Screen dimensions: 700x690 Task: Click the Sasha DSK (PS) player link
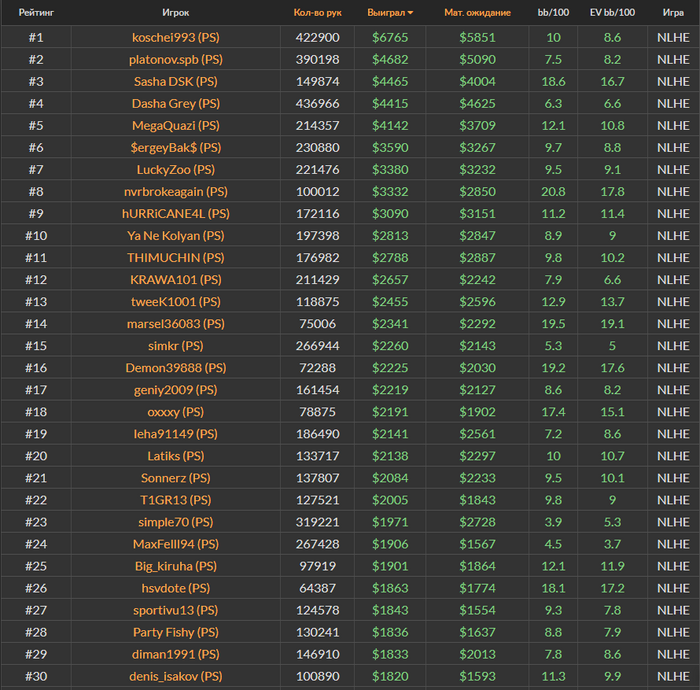(x=175, y=81)
